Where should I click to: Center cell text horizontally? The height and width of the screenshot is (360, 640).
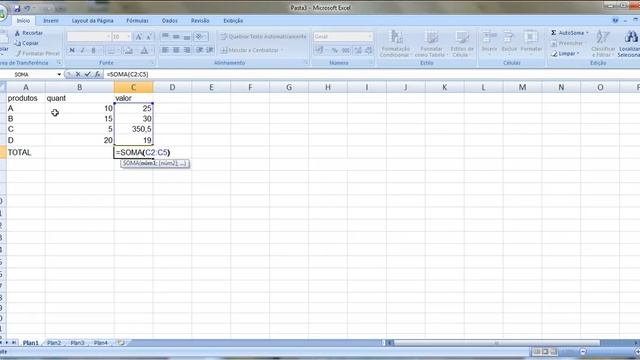pos(176,50)
